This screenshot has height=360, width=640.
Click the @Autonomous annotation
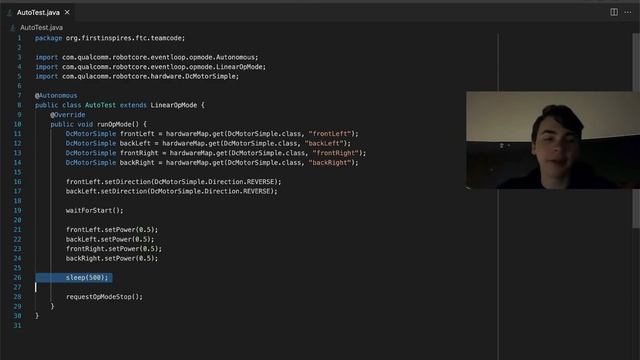coord(56,96)
